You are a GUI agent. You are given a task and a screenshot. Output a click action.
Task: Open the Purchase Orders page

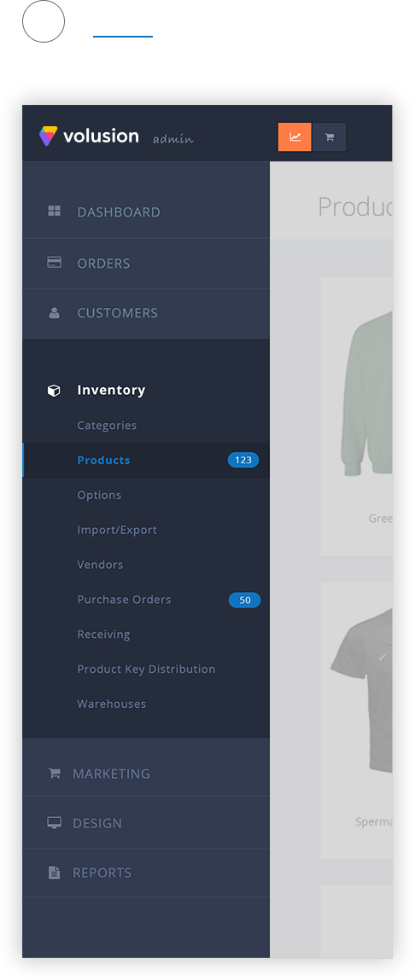(x=124, y=600)
